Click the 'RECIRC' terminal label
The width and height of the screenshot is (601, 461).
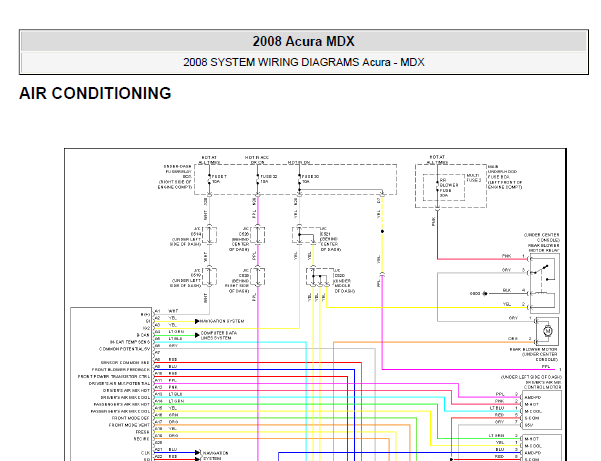141,439
